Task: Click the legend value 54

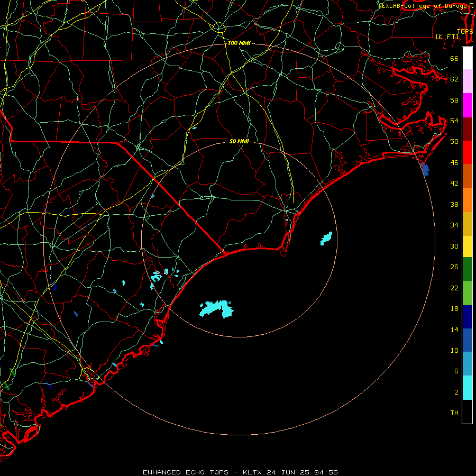Action: pos(454,121)
